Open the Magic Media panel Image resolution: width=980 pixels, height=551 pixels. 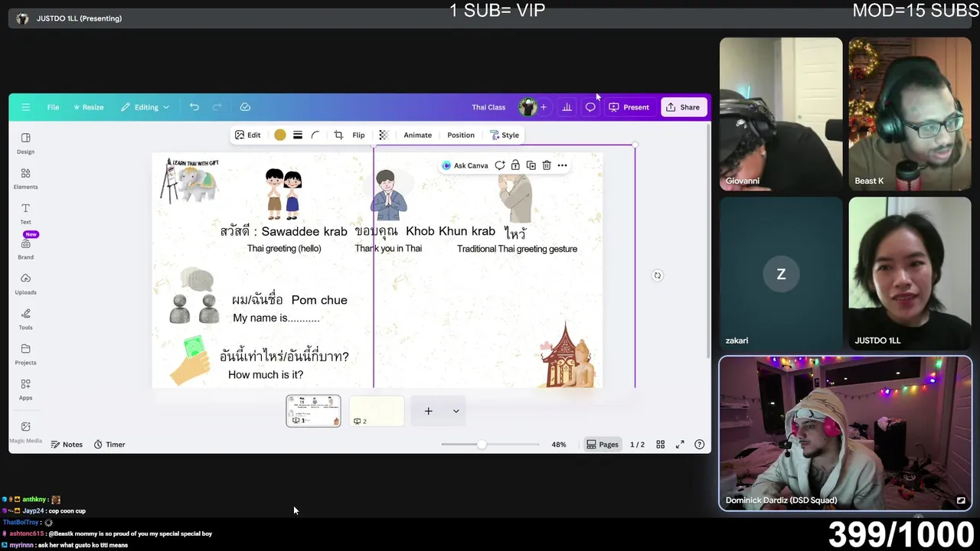25,432
